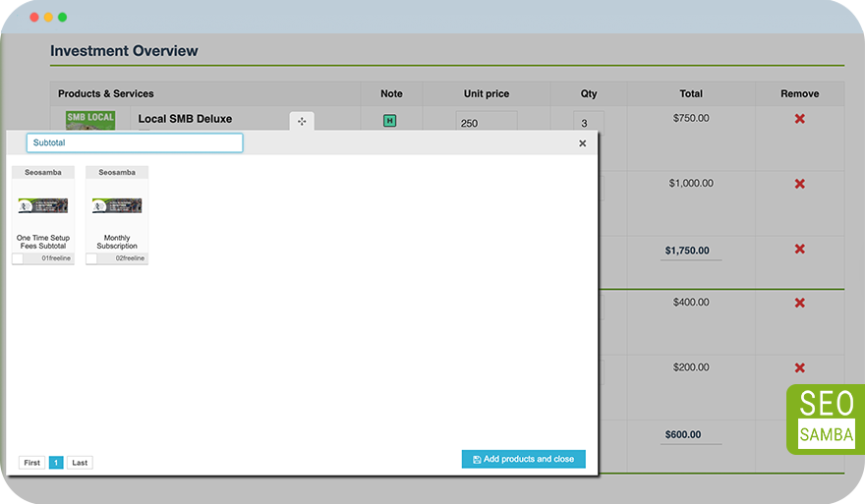This screenshot has height=504, width=865.
Task: Click the move handle for Local SMB Deluxe
Action: 302,121
